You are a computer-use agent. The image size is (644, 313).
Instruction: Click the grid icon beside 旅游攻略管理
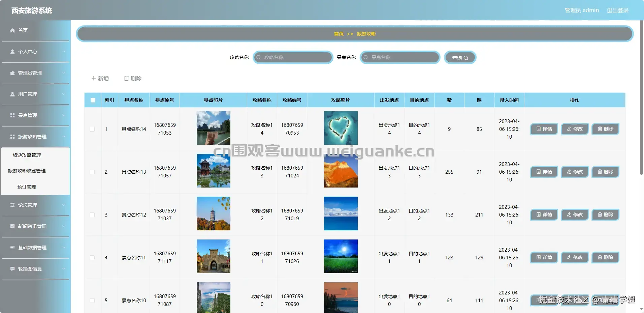(x=12, y=137)
